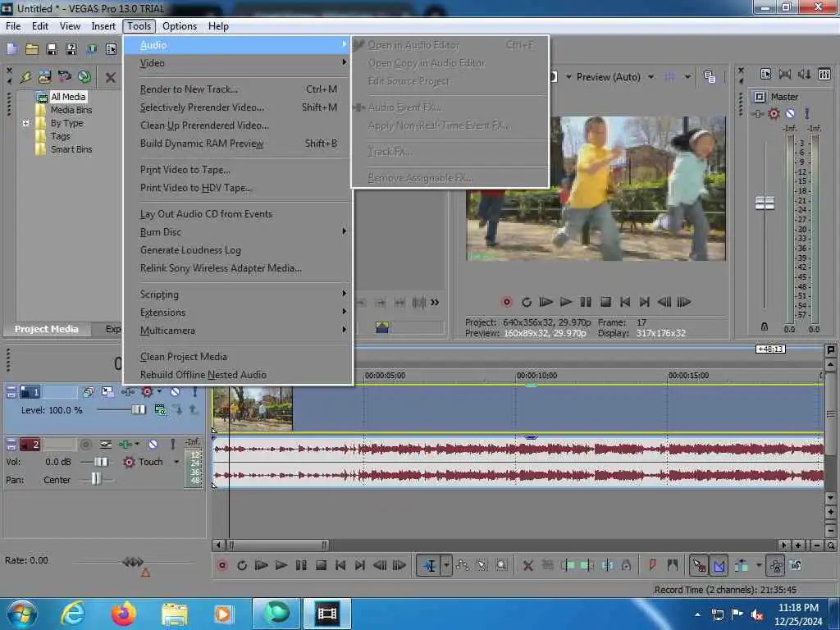Open the Insert menu
Viewport: 840px width, 630px height.
[103, 26]
